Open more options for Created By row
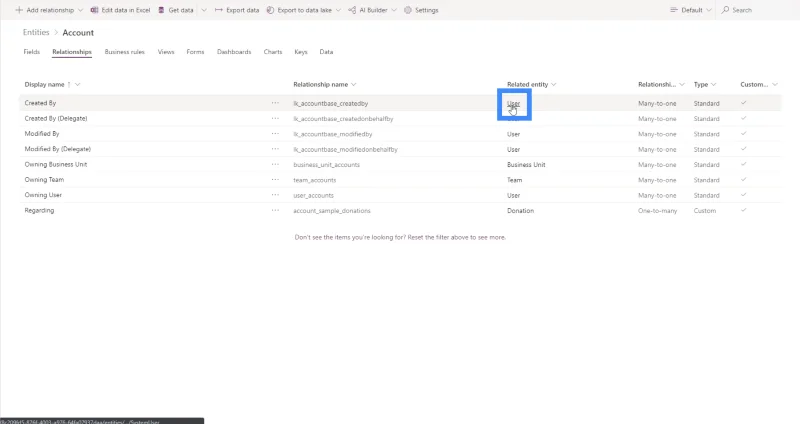 (x=276, y=103)
